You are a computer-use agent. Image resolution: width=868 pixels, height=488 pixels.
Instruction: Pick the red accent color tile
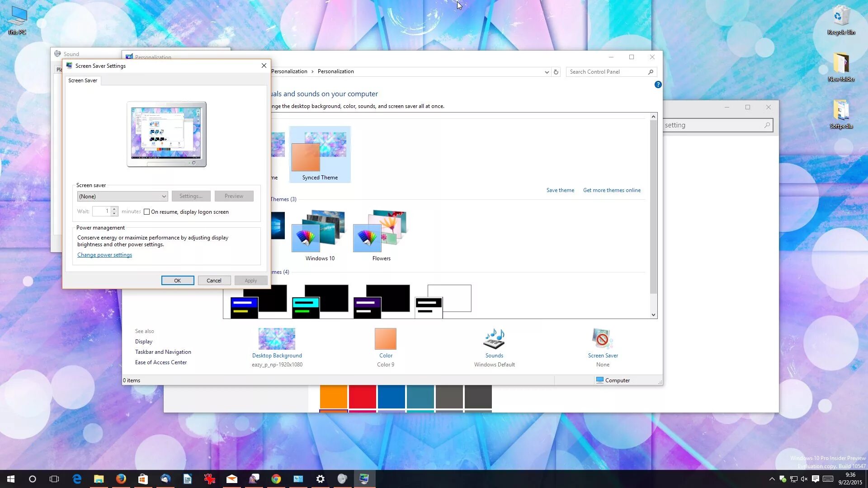coord(363,396)
